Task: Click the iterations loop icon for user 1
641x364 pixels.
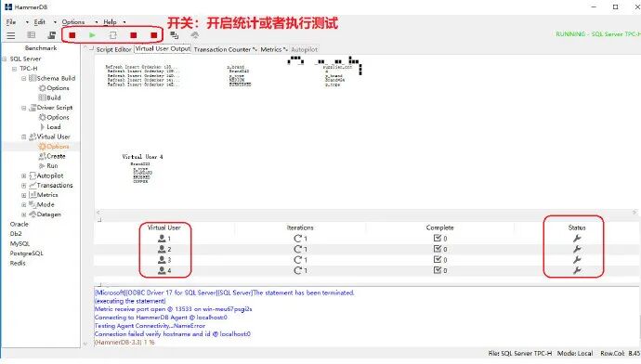Action: point(297,238)
